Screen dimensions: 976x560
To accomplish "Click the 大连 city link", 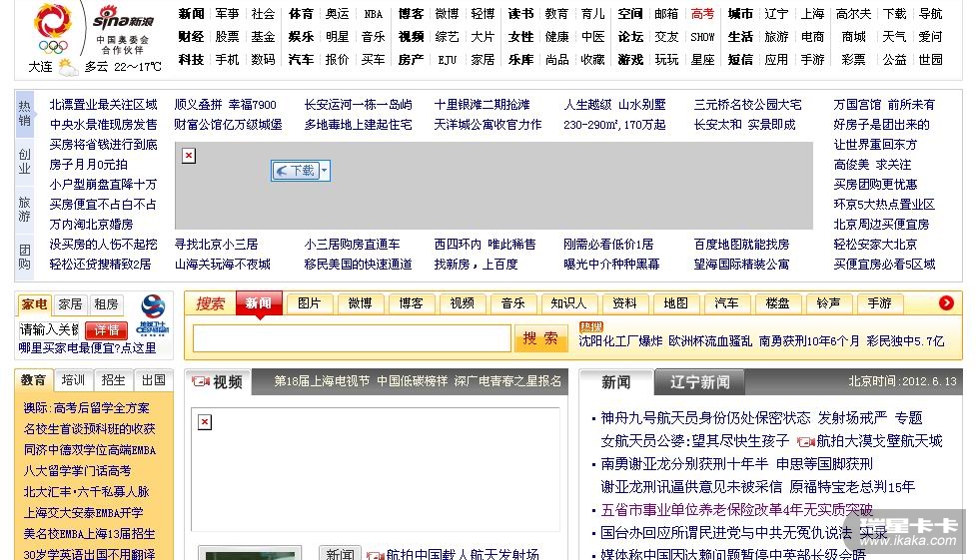I will 41,67.
